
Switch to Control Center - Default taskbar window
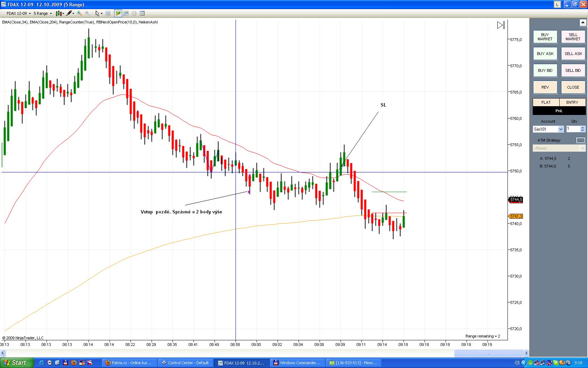[x=186, y=363]
